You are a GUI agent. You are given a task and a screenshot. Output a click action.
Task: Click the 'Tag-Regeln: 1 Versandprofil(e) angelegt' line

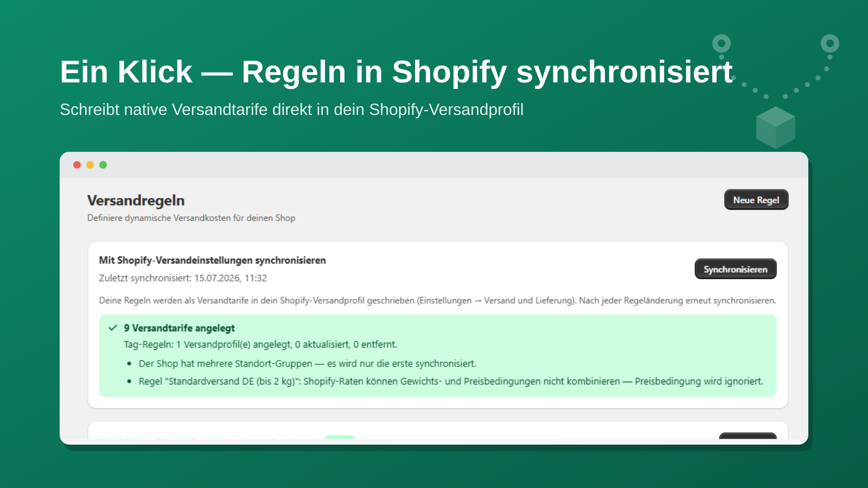[260, 344]
